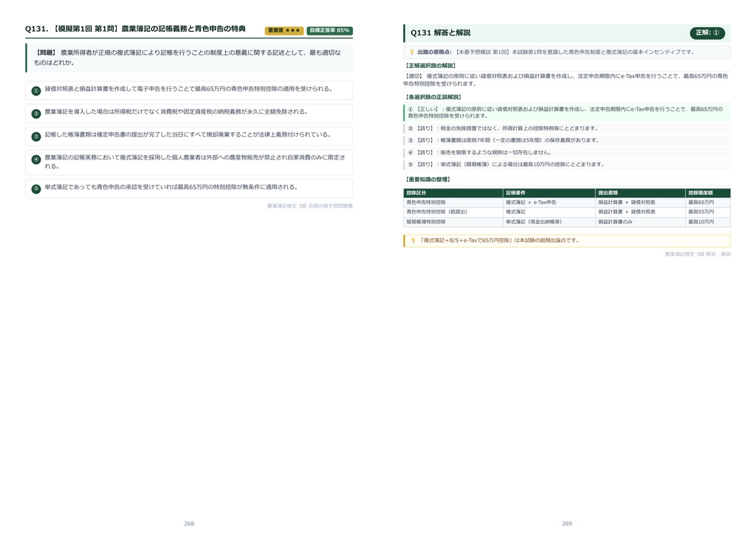Click the 最高65万円 table cell
756x535 pixels.
tap(708, 202)
